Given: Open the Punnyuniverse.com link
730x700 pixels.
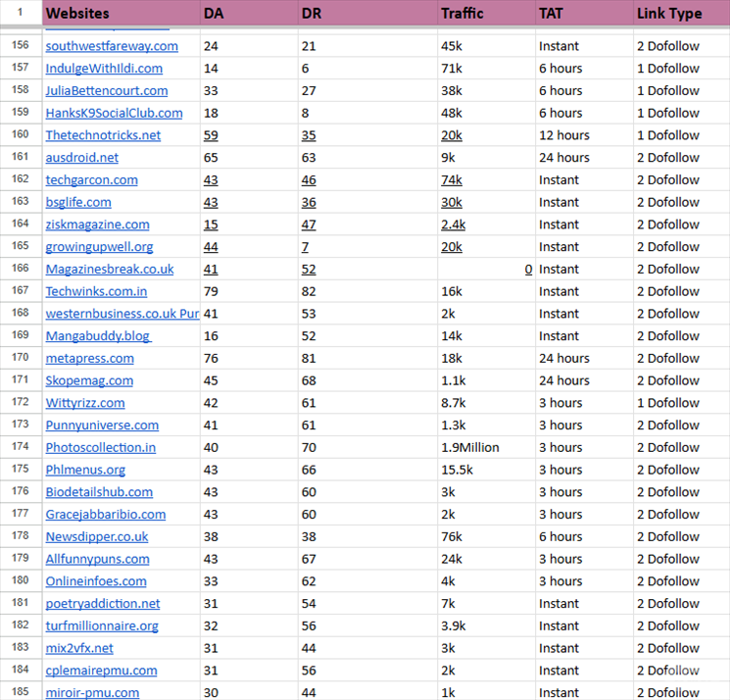Looking at the screenshot, I should click(102, 425).
